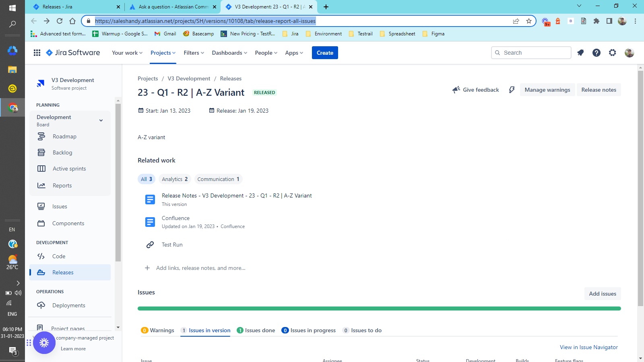Click the Reports chart icon
644x362 pixels.
coord(41,185)
